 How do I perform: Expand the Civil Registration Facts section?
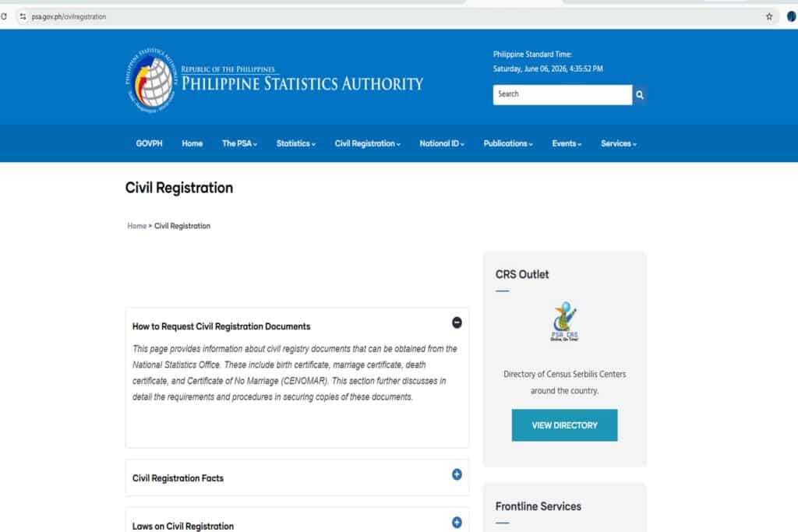457,474
